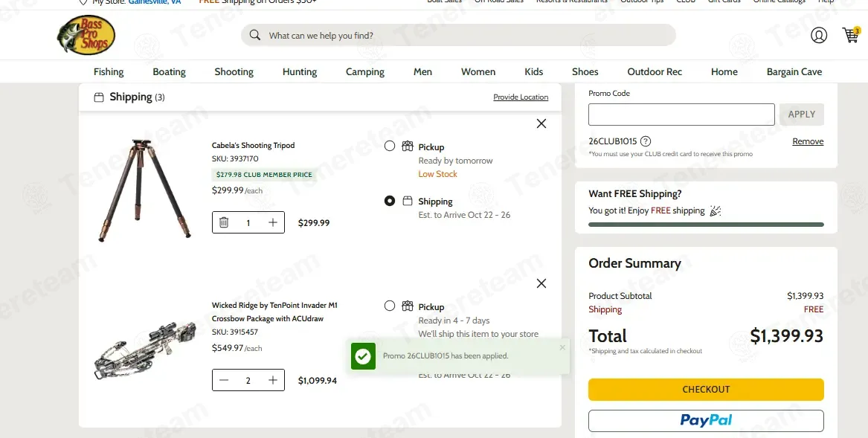Open the Camping menu
Viewport: 868px width, 438px height.
pyautogui.click(x=365, y=72)
